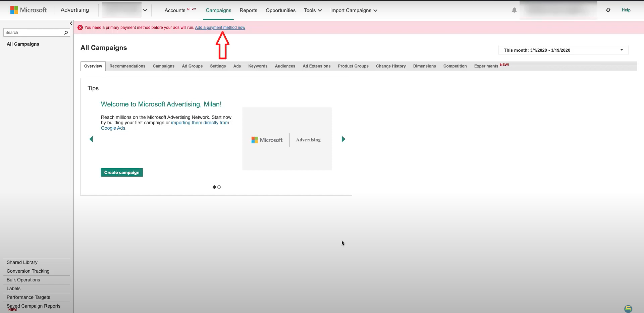The width and height of the screenshot is (644, 313).
Task: Click the round badge icon at bottom right
Action: point(628,309)
